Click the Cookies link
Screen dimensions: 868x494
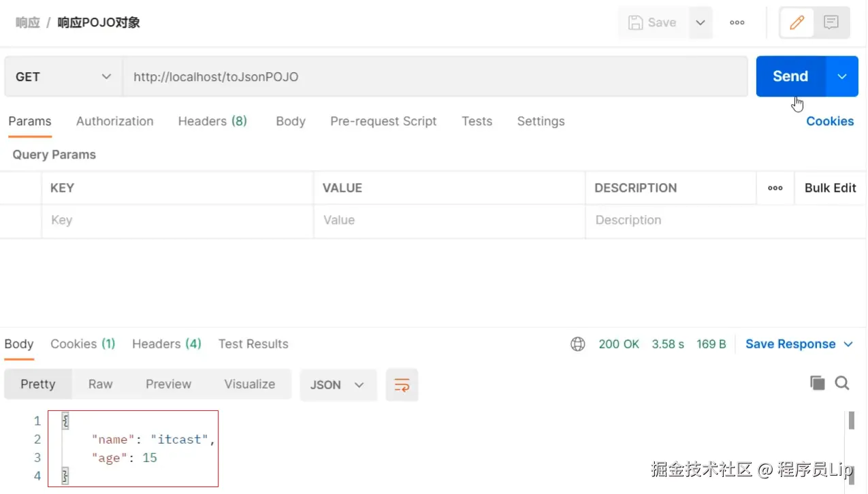pos(830,121)
